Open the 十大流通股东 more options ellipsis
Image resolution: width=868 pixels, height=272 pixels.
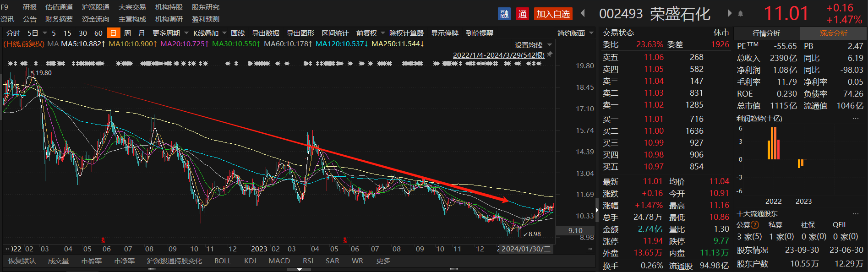[x=856, y=214]
